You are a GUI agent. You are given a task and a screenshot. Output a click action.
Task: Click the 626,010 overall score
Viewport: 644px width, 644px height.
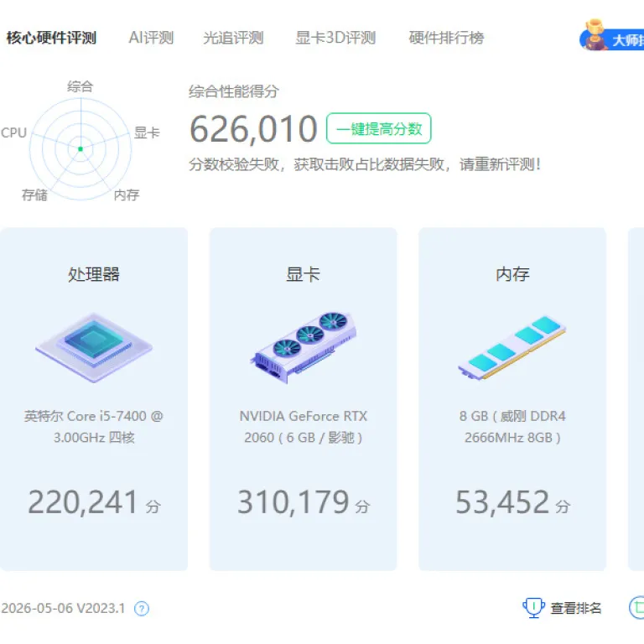tap(253, 129)
